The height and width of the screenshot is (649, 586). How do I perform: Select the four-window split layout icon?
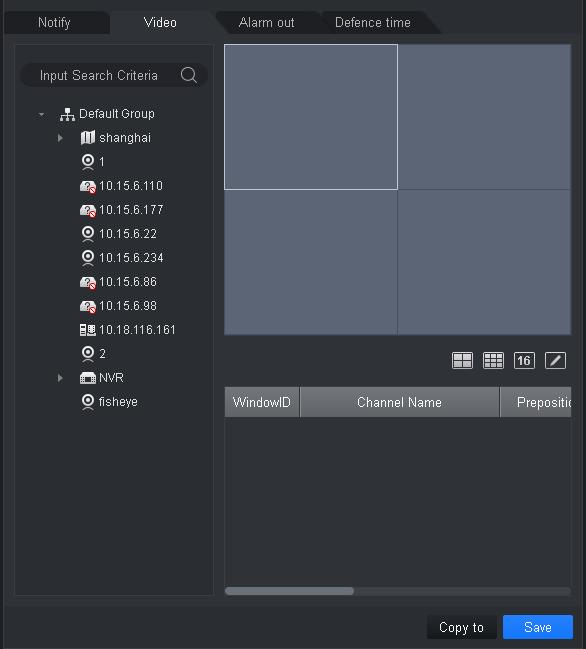tap(462, 360)
